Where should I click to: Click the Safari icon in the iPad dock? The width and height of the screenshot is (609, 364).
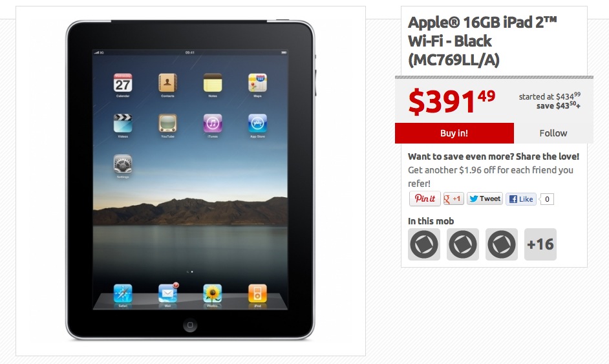(123, 294)
